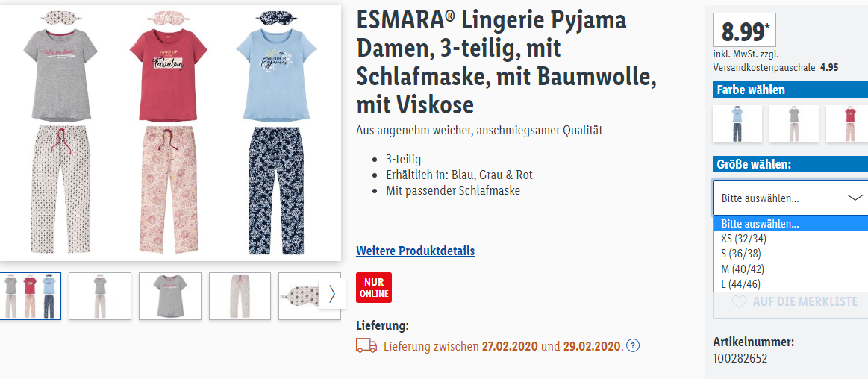Open Weitere Produktdetails link

(415, 251)
